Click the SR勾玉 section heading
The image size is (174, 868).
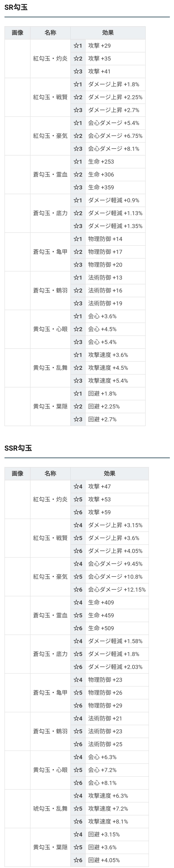[x=16, y=7]
